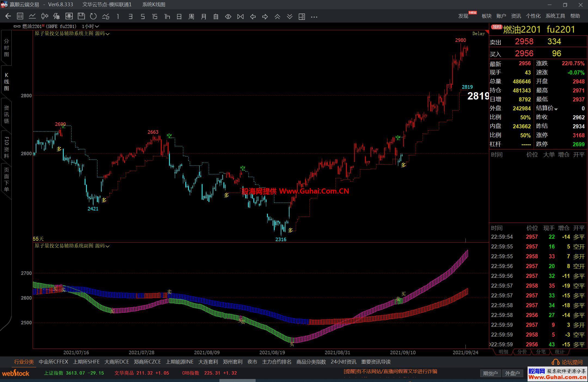Click the save (floppy disk) toolbar icon
The image size is (588, 382).
(x=81, y=17)
